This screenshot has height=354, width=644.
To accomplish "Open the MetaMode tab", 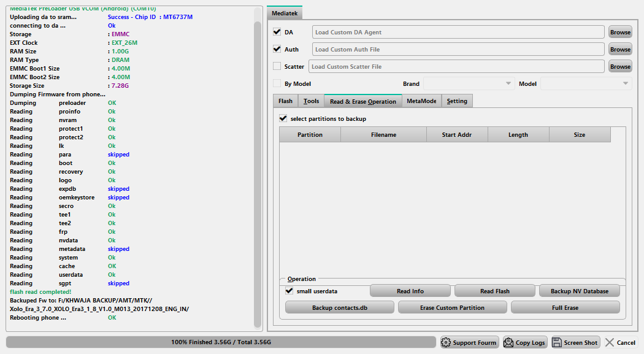I will pyautogui.click(x=421, y=101).
